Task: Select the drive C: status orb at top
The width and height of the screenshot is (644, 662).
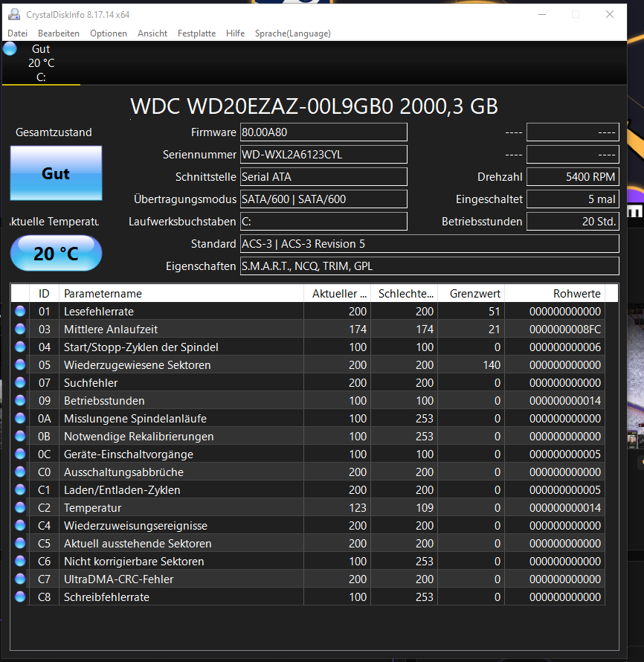Action: click(10, 49)
